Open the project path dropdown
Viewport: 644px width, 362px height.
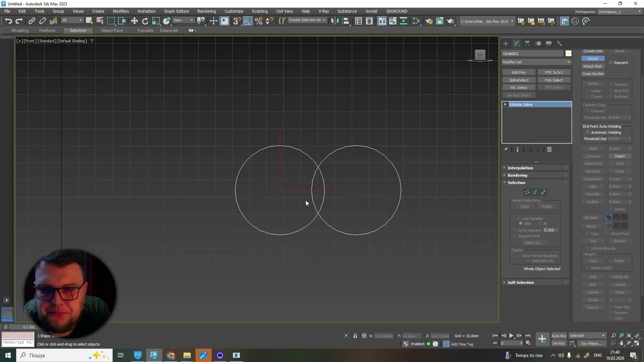[488, 21]
